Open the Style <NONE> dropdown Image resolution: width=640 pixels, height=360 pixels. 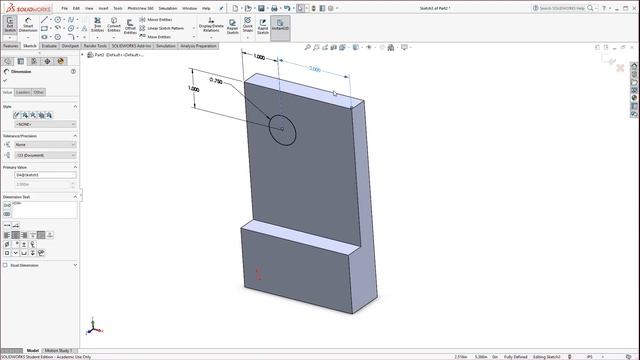pos(45,124)
